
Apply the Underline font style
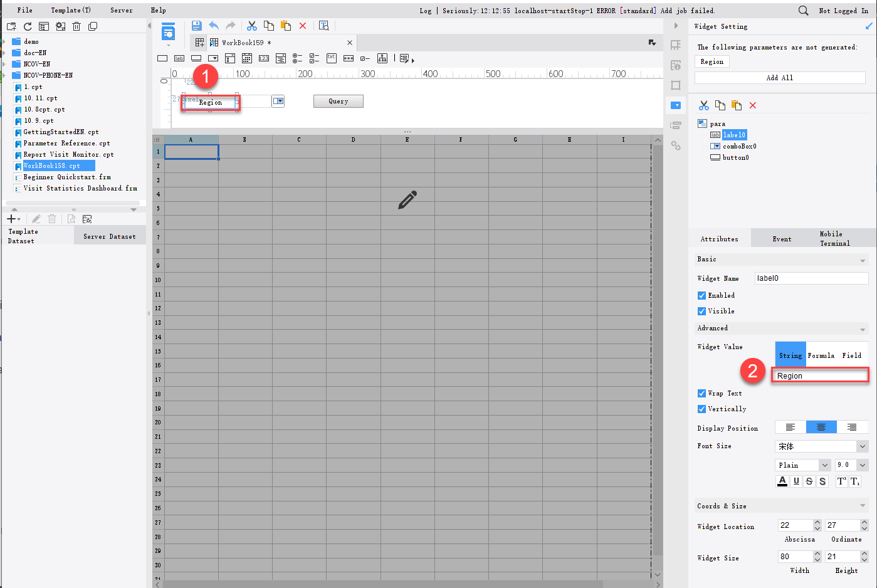[796, 481]
